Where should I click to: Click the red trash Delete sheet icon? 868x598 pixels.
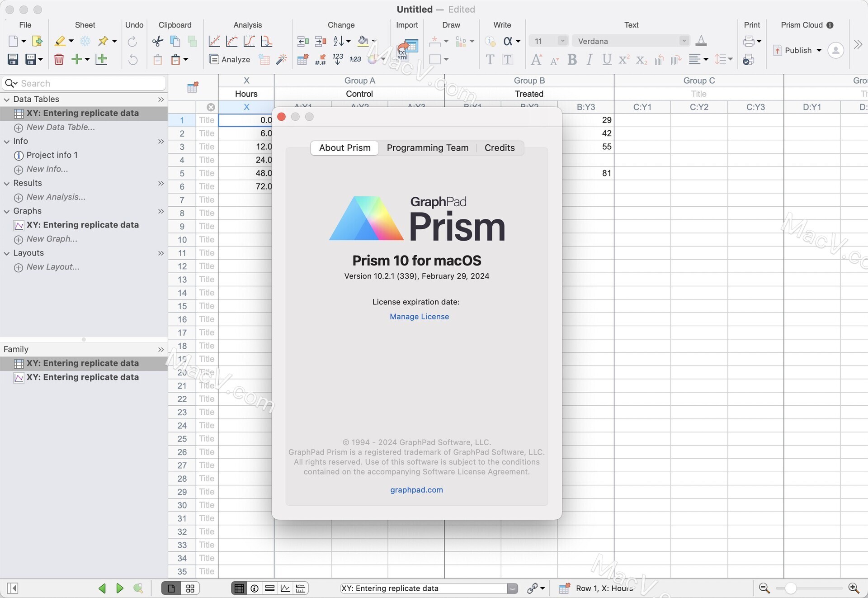click(x=59, y=59)
